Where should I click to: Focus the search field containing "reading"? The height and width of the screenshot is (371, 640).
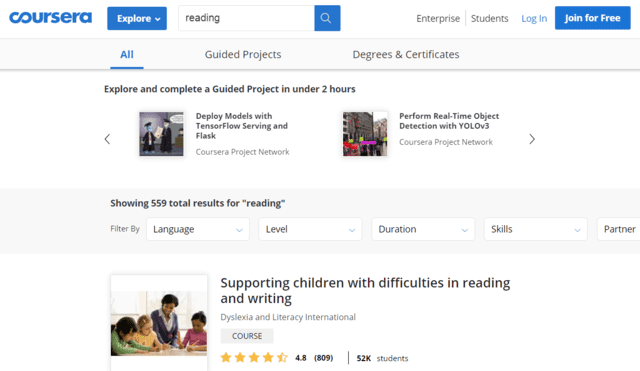pyautogui.click(x=246, y=18)
